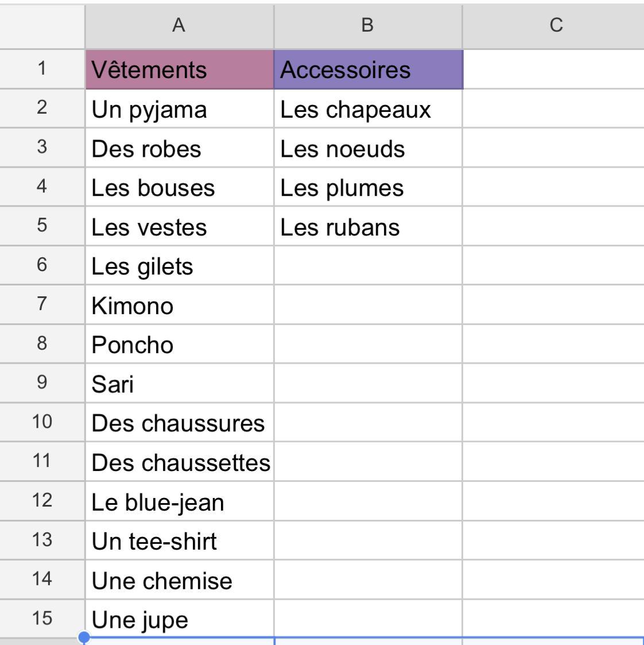644x645 pixels.
Task: Select column B header
Action: pyautogui.click(x=368, y=26)
